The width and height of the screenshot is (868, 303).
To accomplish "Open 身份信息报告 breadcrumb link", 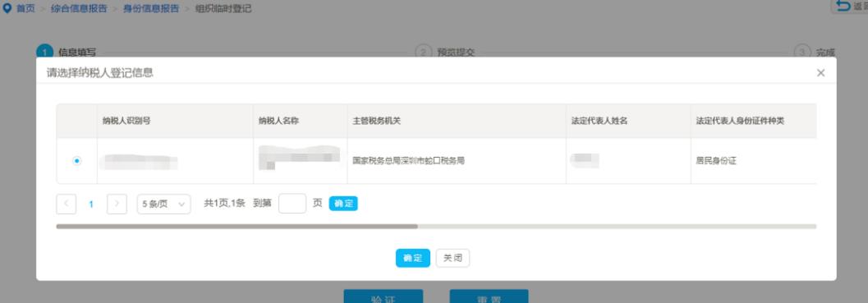I will coord(151,9).
